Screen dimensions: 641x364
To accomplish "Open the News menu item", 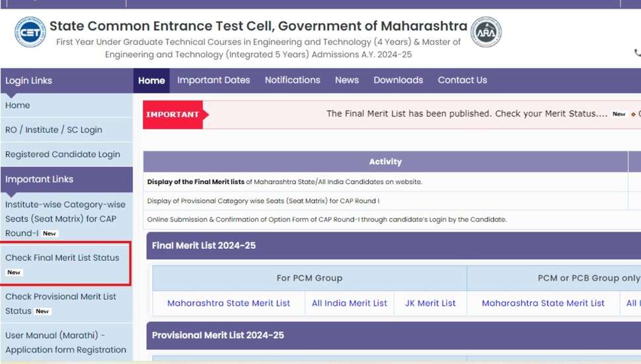I will [x=346, y=80].
